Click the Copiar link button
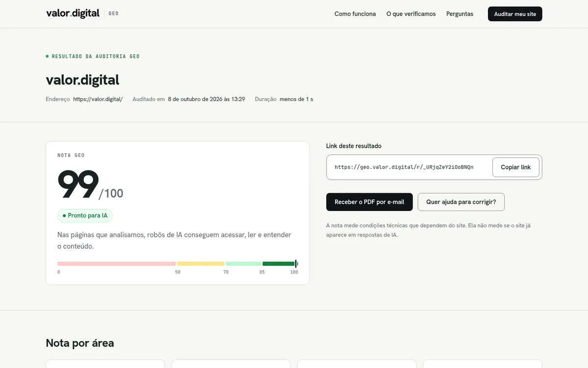Viewport: 588px width, 368px height. 515,167
